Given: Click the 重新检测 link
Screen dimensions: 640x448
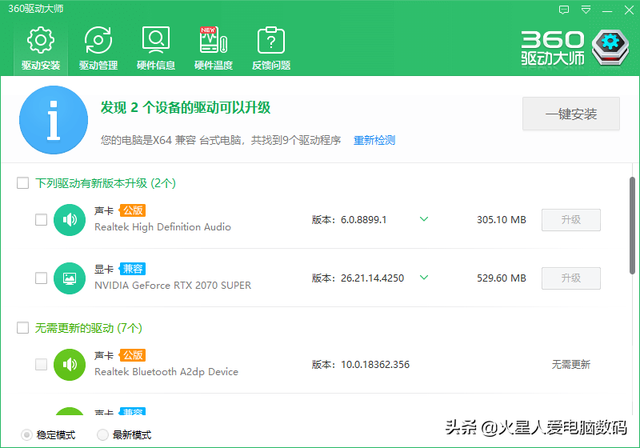Looking at the screenshot, I should [x=374, y=140].
